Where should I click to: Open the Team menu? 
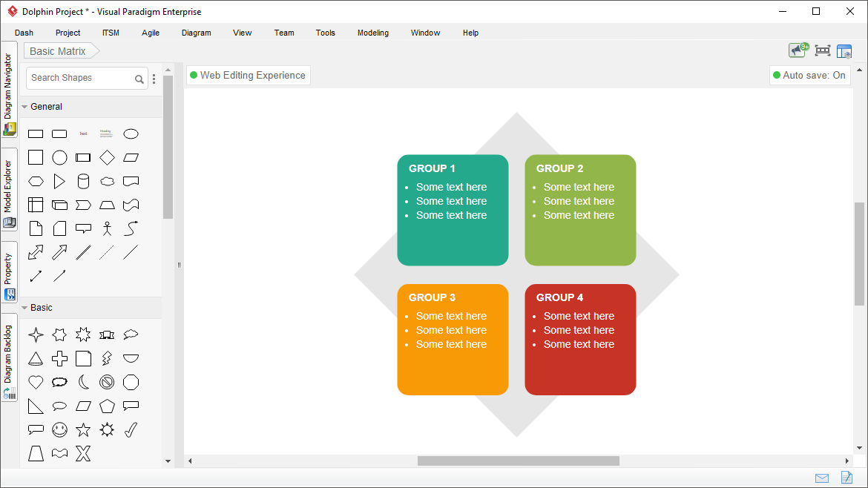pos(284,33)
